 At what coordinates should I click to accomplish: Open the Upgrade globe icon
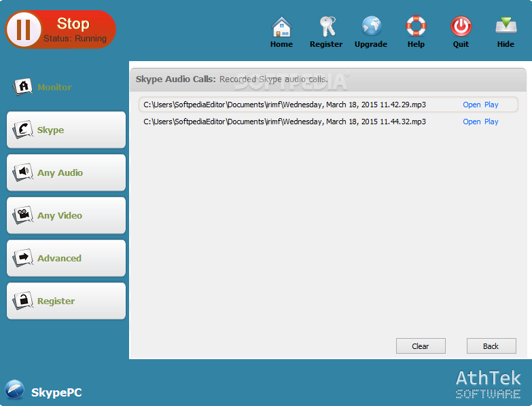372,26
